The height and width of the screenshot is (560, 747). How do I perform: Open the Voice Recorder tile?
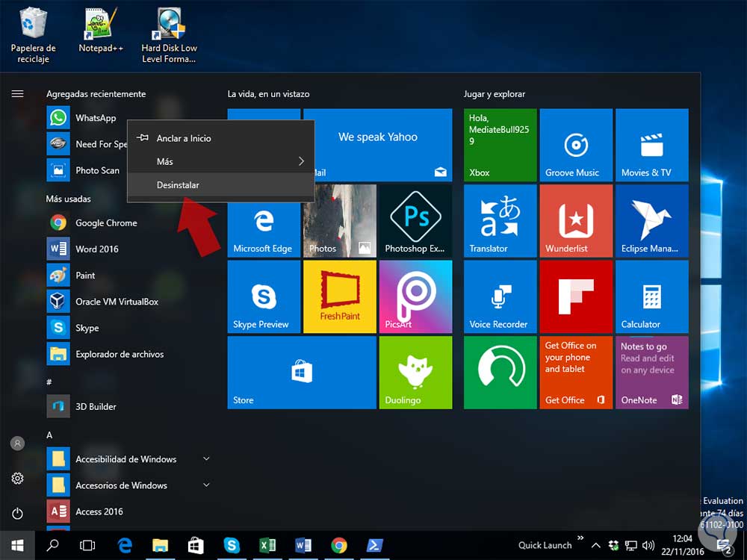click(500, 296)
